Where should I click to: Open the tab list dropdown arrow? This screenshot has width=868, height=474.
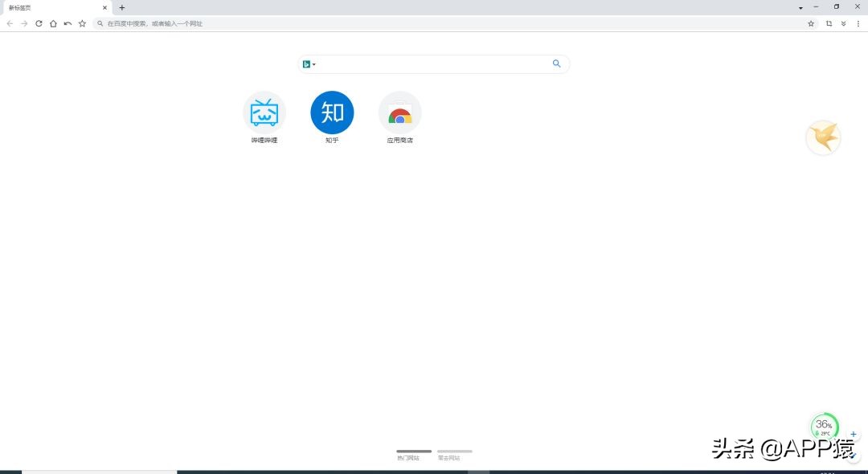800,8
